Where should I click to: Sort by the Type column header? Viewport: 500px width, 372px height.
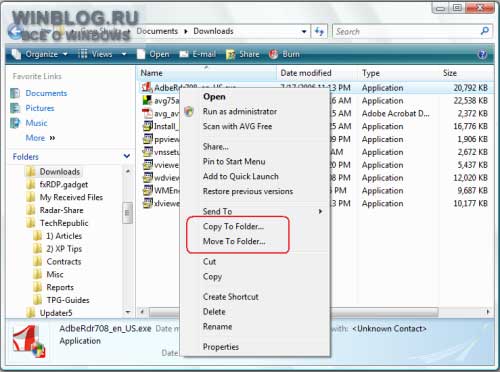point(371,73)
